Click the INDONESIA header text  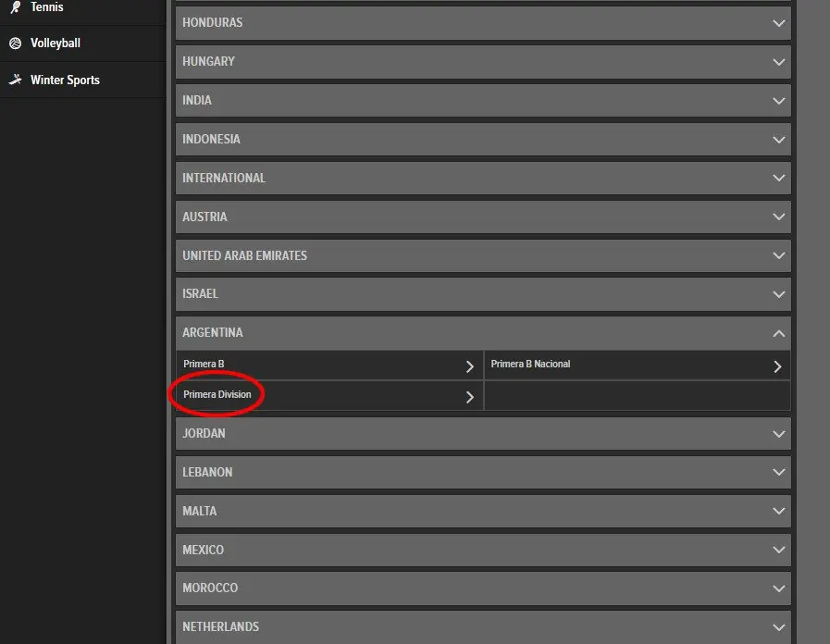pyautogui.click(x=211, y=139)
